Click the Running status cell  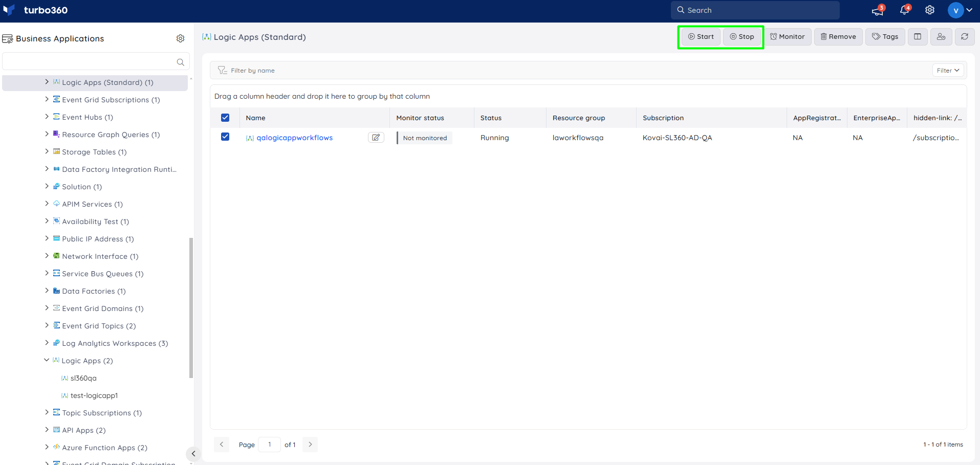point(495,138)
